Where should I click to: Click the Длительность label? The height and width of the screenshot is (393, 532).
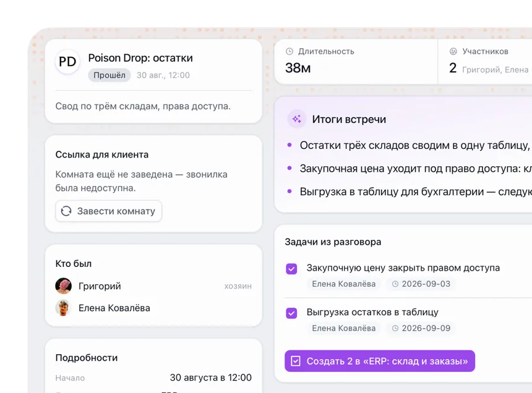point(326,51)
